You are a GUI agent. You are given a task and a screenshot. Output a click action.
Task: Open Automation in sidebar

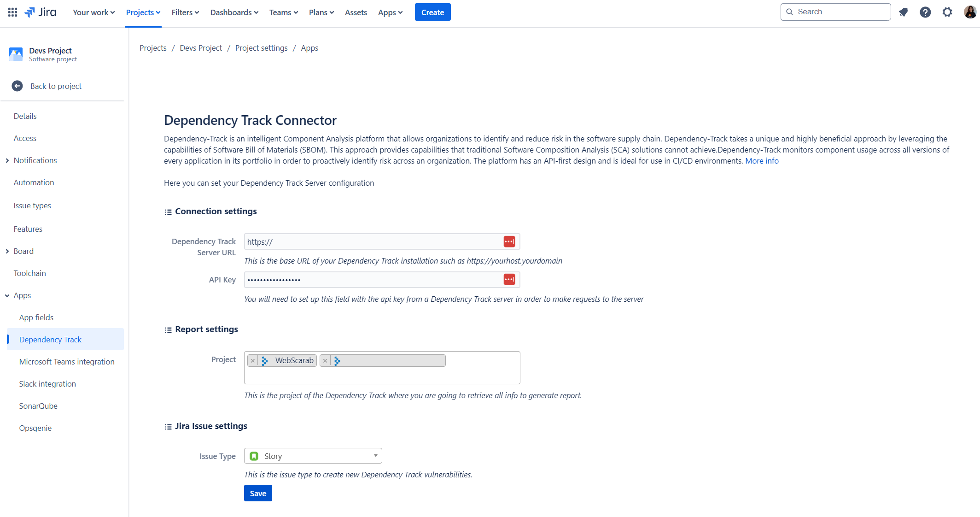point(34,182)
